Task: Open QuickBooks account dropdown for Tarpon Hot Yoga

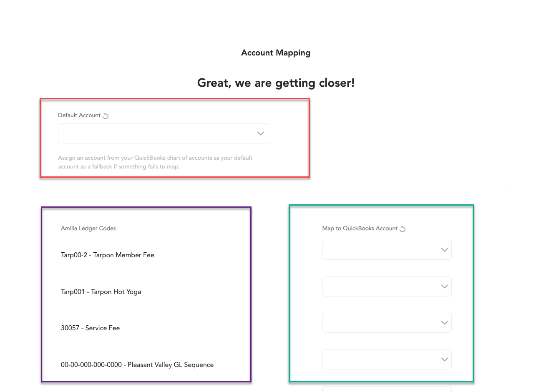Action: (x=387, y=286)
